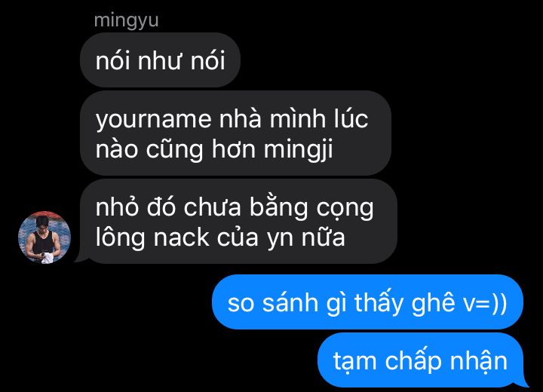Select the blue "tạm chấp nhận" bubble
This screenshot has height=392, width=543.
tap(420, 360)
